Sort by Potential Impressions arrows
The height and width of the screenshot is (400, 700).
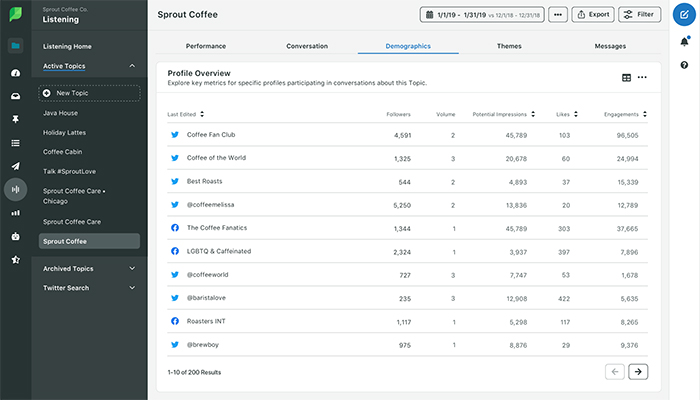(533, 114)
